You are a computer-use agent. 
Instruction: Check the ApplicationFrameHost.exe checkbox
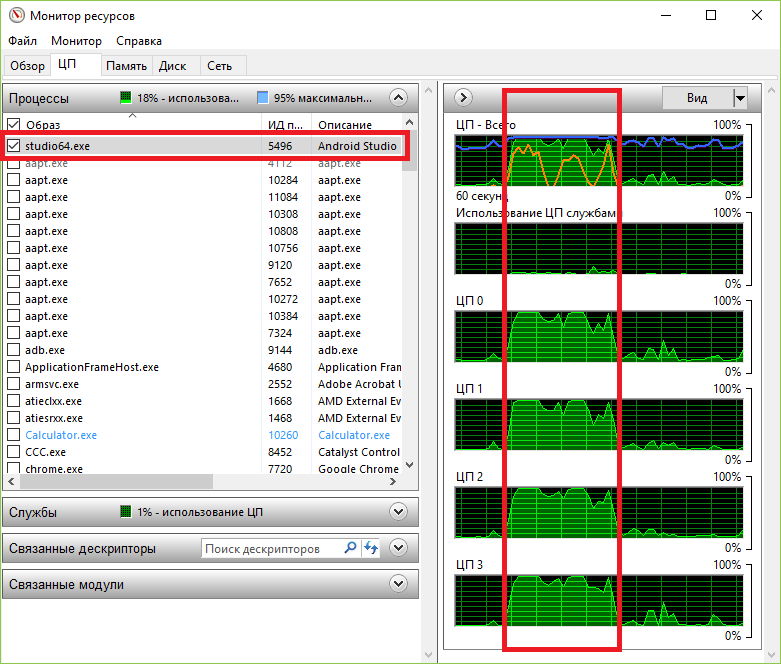(13, 367)
